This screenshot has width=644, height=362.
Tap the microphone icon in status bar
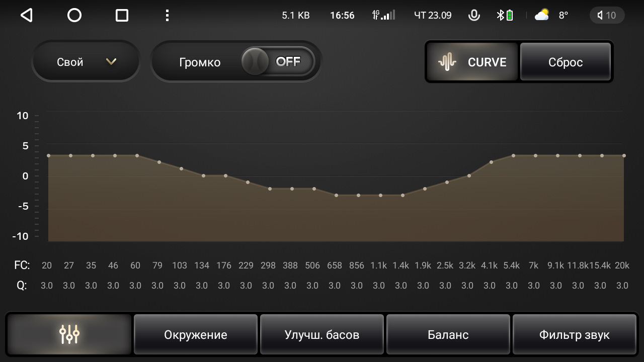473,16
